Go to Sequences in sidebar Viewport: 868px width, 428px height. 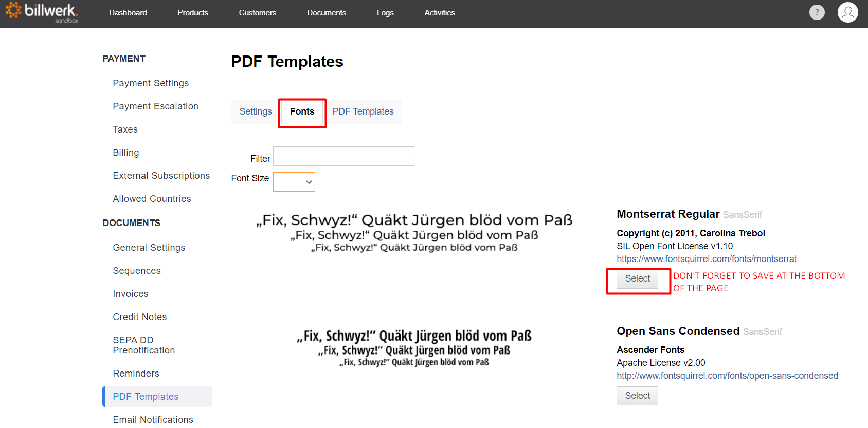(136, 271)
